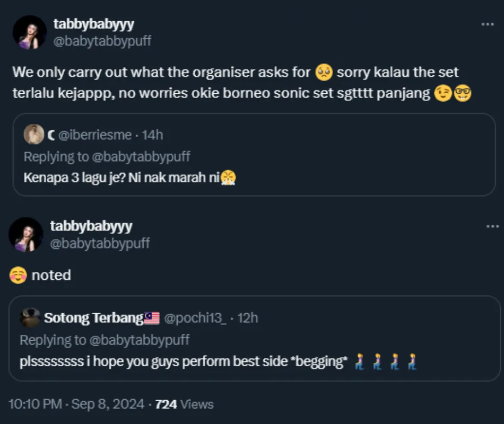The width and height of the screenshot is (504, 424).
Task: Click the 14h timestamp on the quoted tweet
Action: [x=153, y=135]
